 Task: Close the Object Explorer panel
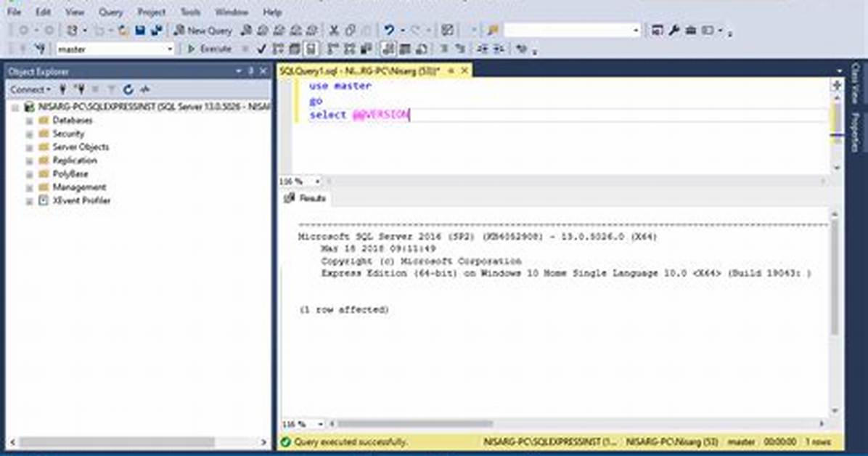tap(263, 71)
